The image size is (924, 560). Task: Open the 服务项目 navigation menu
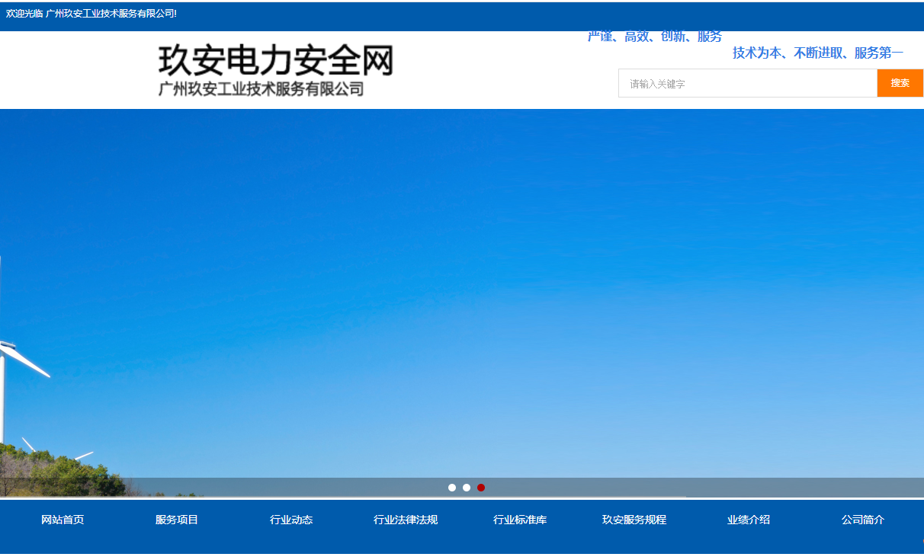pos(177,520)
